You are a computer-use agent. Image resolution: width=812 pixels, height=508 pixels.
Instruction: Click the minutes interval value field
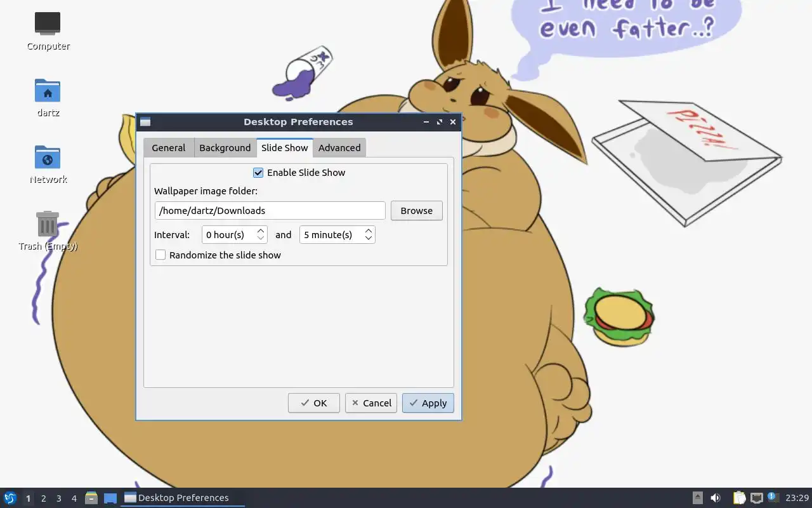(x=331, y=235)
